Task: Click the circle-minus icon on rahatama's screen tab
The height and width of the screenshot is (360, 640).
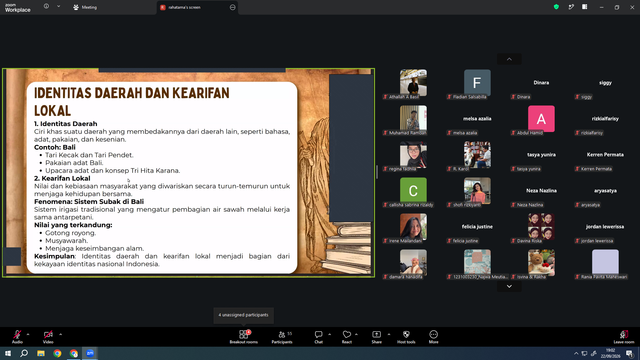Action: 233,7
